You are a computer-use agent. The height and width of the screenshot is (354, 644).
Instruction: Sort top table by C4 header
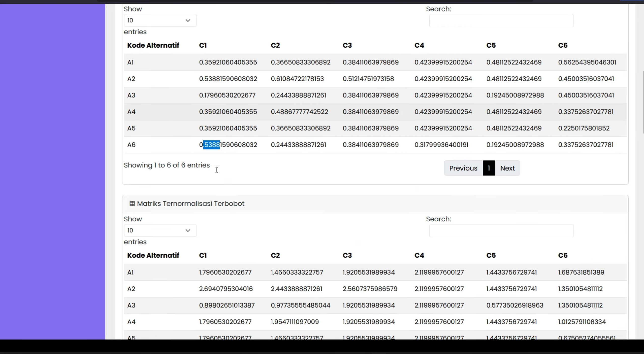419,45
